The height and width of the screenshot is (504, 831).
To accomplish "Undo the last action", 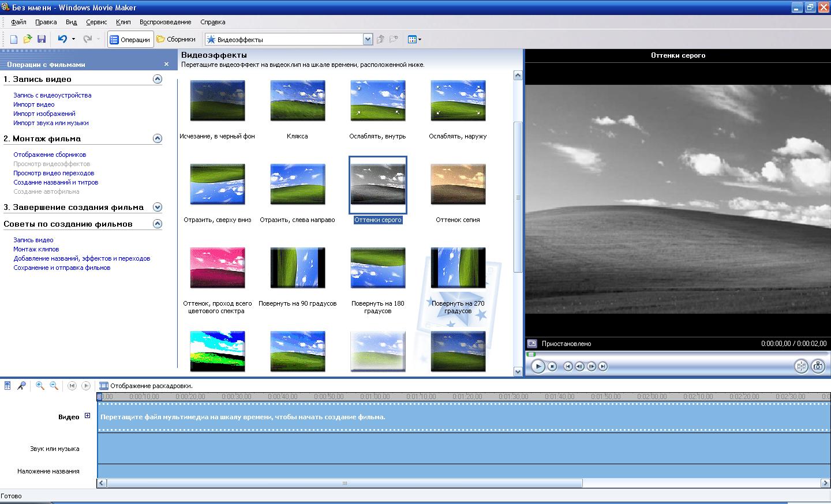I will pos(62,39).
